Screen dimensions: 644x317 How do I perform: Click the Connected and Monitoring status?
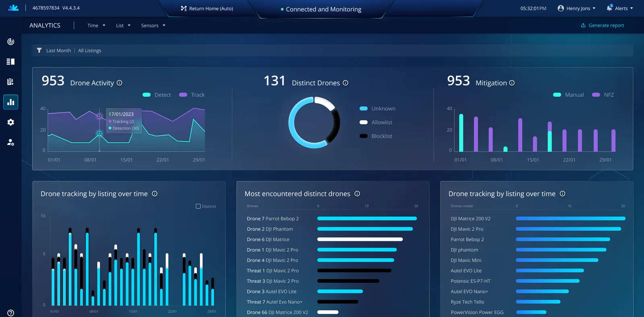click(x=321, y=9)
